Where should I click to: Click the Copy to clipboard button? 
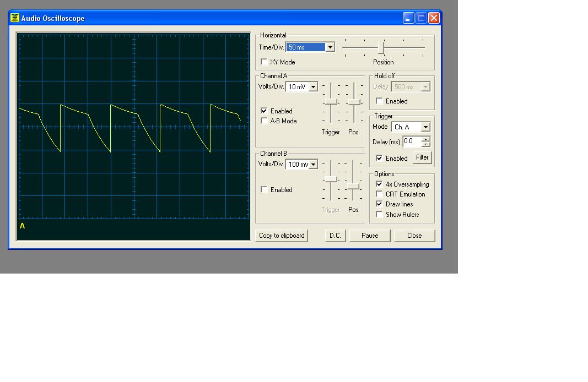pos(282,236)
